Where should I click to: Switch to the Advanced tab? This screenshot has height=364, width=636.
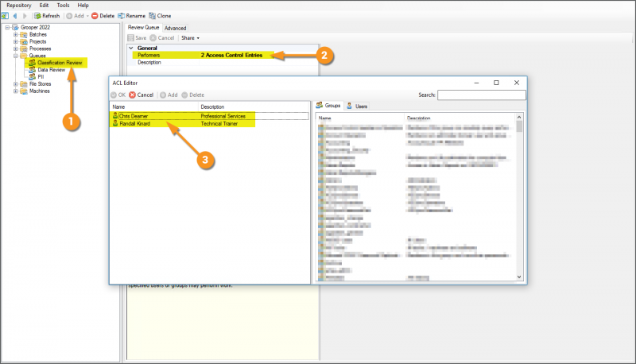[x=175, y=28]
